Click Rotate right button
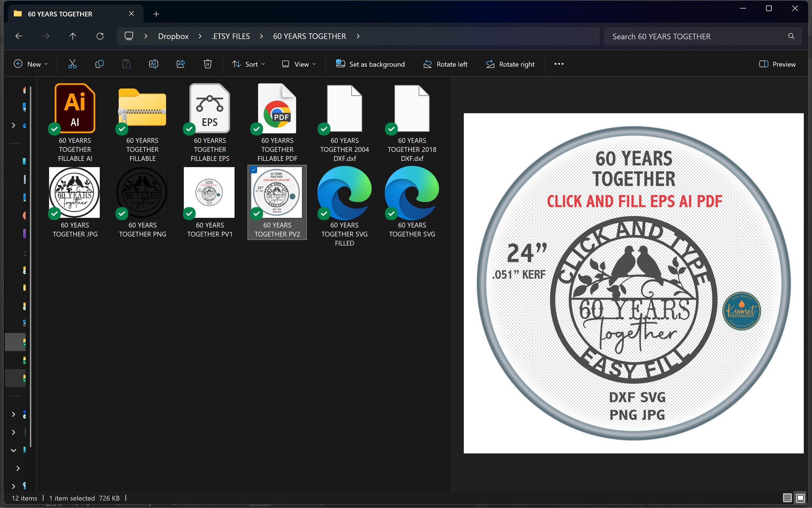 (x=510, y=64)
